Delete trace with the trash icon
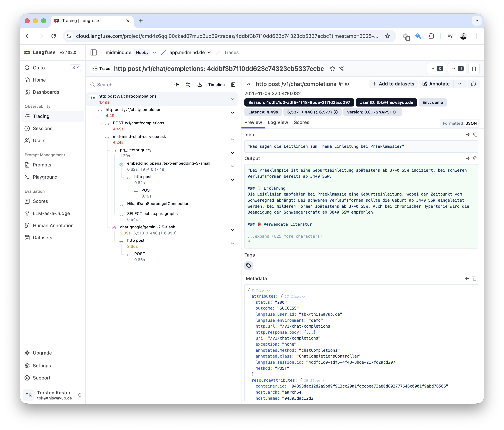 [x=474, y=69]
